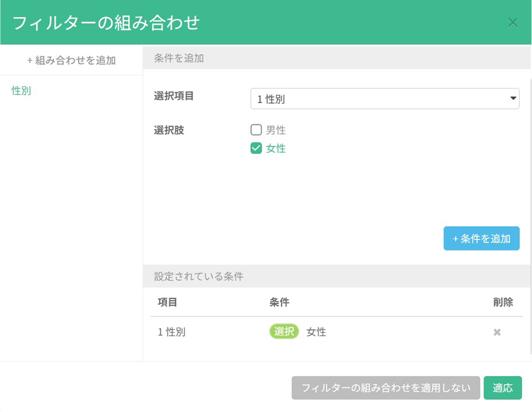Click the 選択項目 label
The height and width of the screenshot is (412, 532).
174,96
